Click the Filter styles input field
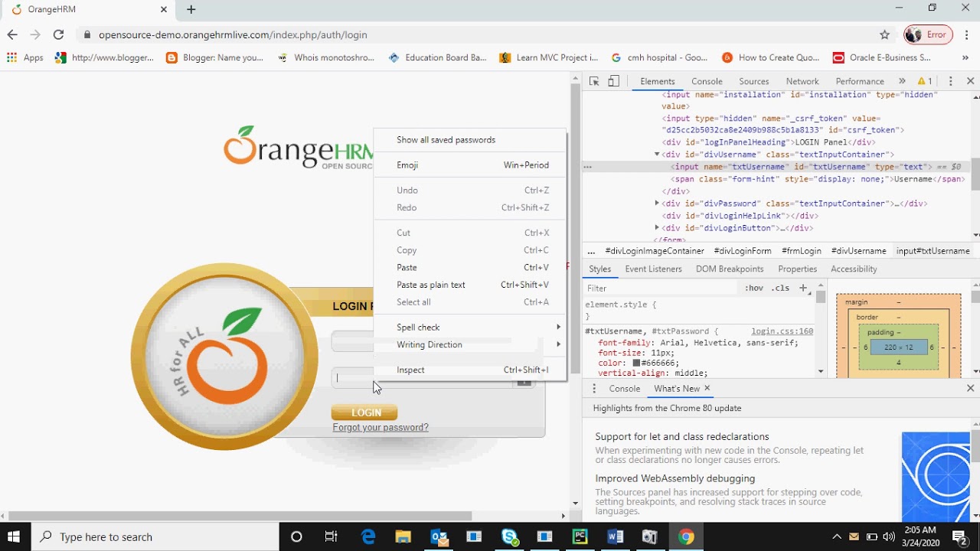This screenshot has width=980, height=551. coord(658,288)
